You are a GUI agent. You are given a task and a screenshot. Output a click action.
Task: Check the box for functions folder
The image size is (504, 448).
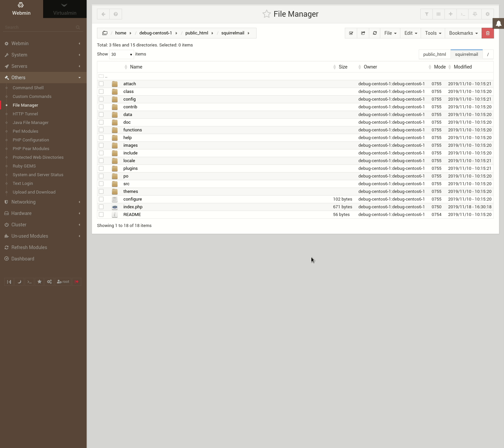(101, 130)
